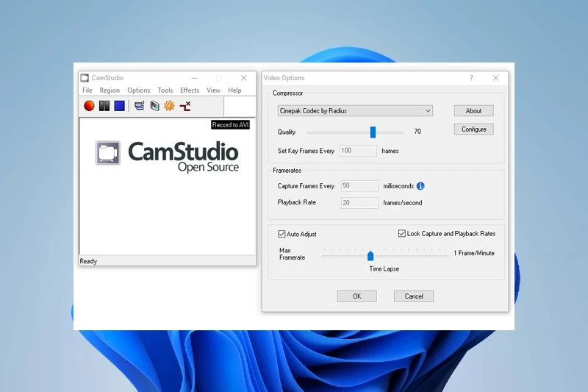The image size is (588, 392).
Task: Click the About button
Action: click(x=473, y=110)
